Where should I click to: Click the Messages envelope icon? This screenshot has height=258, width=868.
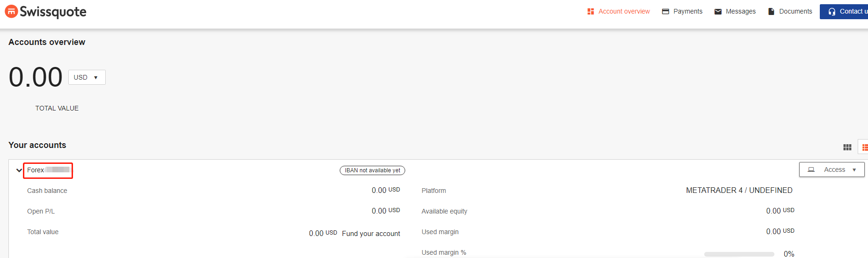coord(718,12)
